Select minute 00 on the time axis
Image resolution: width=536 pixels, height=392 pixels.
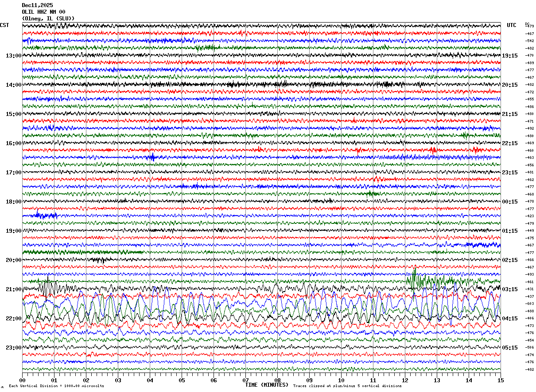pos(23,380)
